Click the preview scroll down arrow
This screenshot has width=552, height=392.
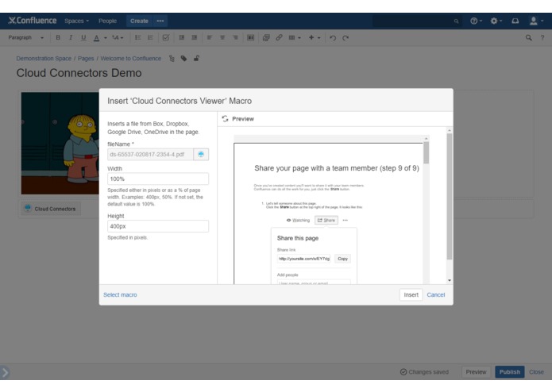[450, 281]
